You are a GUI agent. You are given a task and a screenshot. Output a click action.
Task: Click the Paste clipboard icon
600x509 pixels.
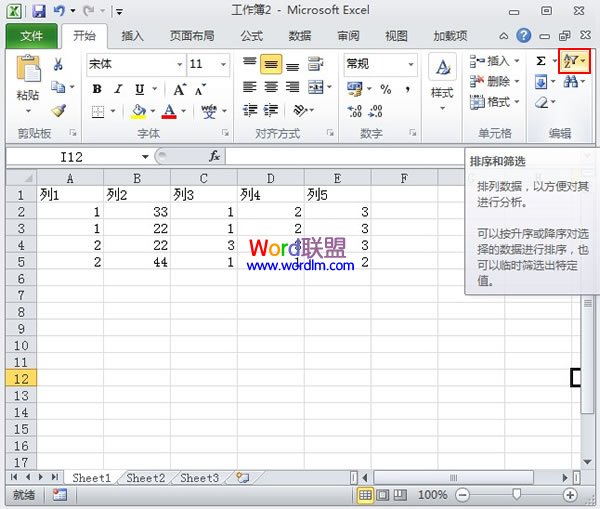pyautogui.click(x=28, y=69)
